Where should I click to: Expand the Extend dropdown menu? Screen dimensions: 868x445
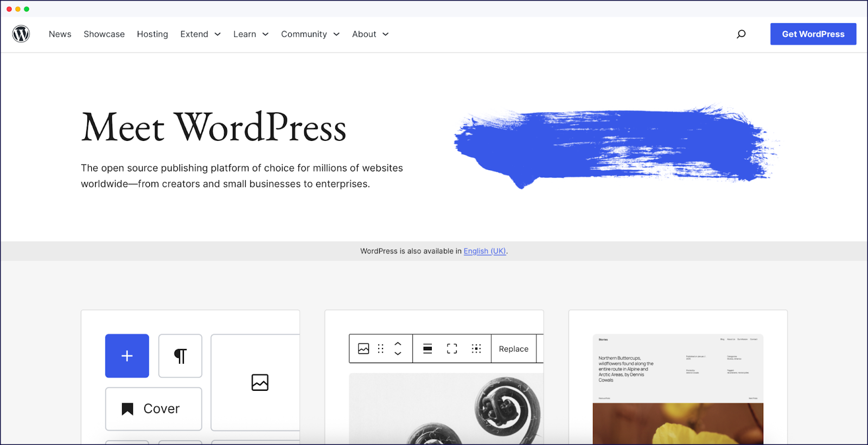pyautogui.click(x=201, y=34)
